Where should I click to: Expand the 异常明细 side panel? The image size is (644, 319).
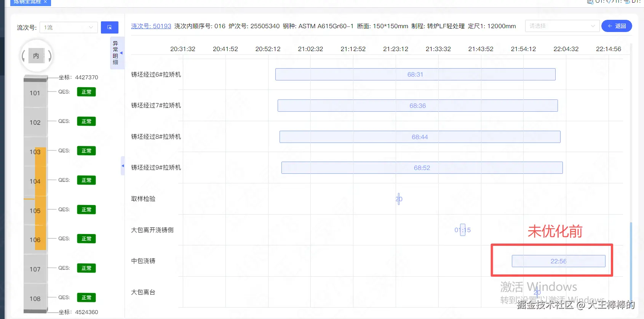(117, 53)
